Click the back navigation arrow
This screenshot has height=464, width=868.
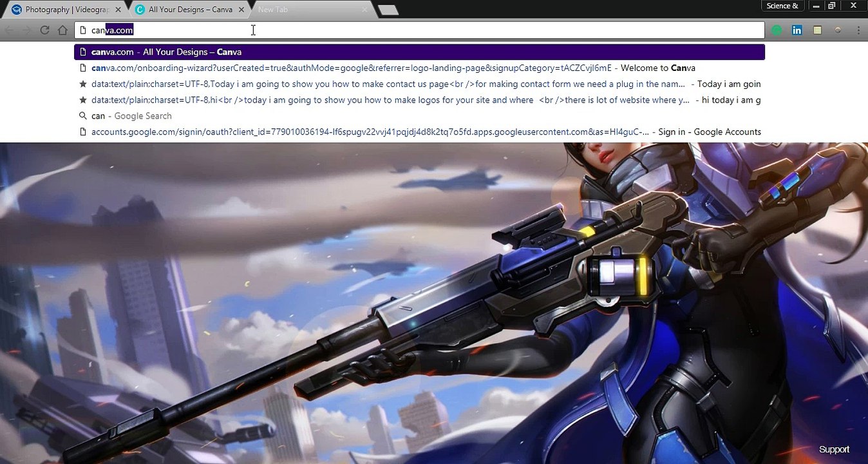(9, 30)
